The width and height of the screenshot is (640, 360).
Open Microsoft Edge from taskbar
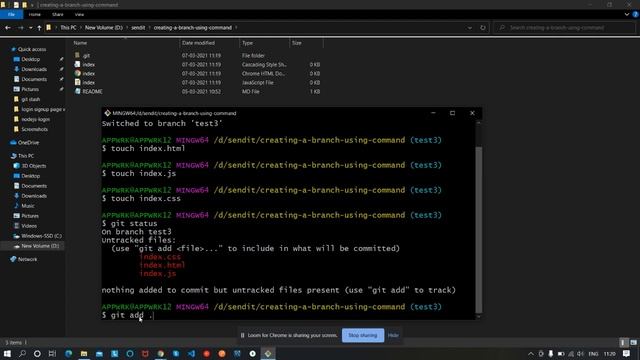[x=69, y=353]
